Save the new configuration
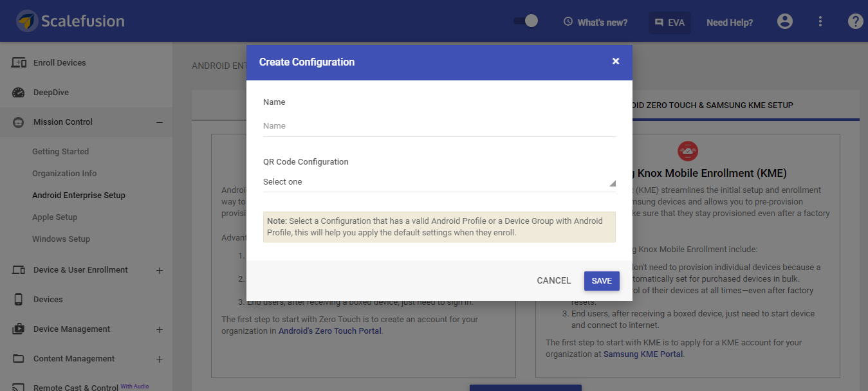 602,281
